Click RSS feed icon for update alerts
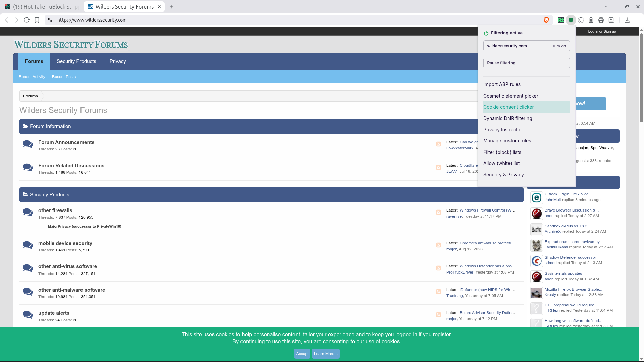The width and height of the screenshot is (644, 362). [438, 315]
